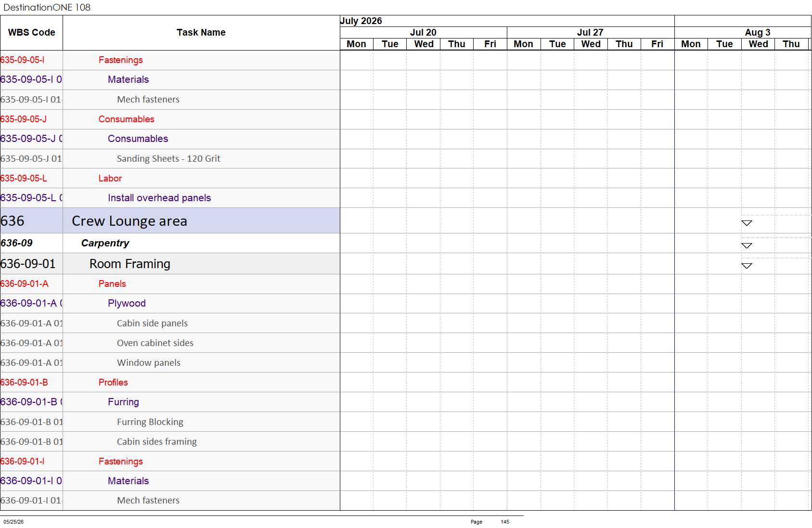This screenshot has width=812, height=528.
Task: Click the Cabin sides framing task
Action: point(157,442)
